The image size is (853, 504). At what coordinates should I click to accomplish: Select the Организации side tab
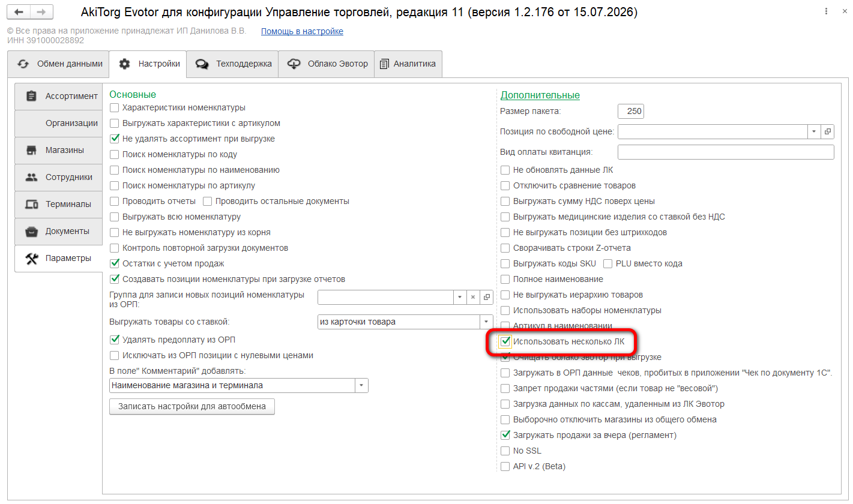[58, 123]
